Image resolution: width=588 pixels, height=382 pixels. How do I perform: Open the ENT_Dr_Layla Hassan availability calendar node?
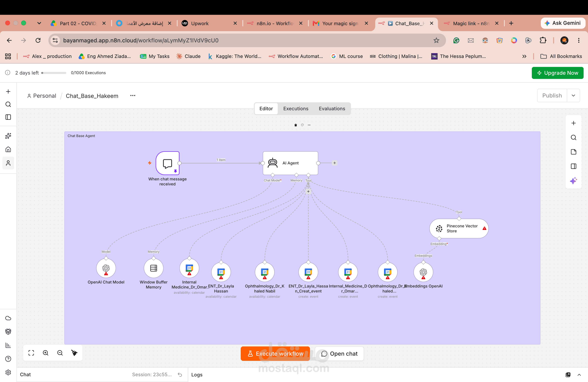coord(221,272)
